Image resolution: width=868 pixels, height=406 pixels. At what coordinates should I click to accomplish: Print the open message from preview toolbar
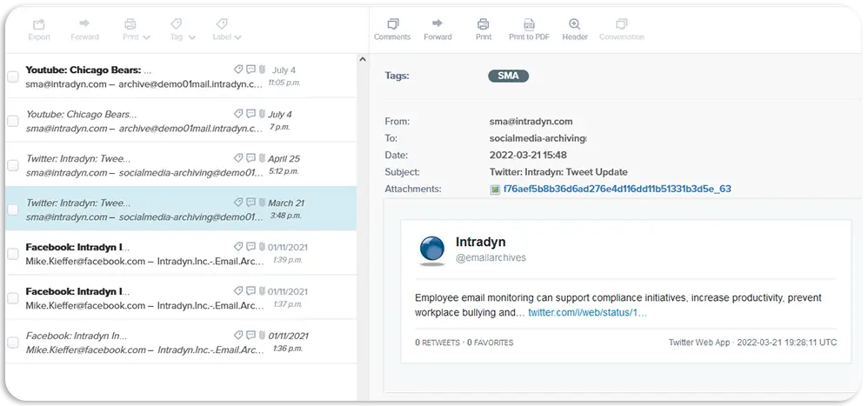coord(484,30)
